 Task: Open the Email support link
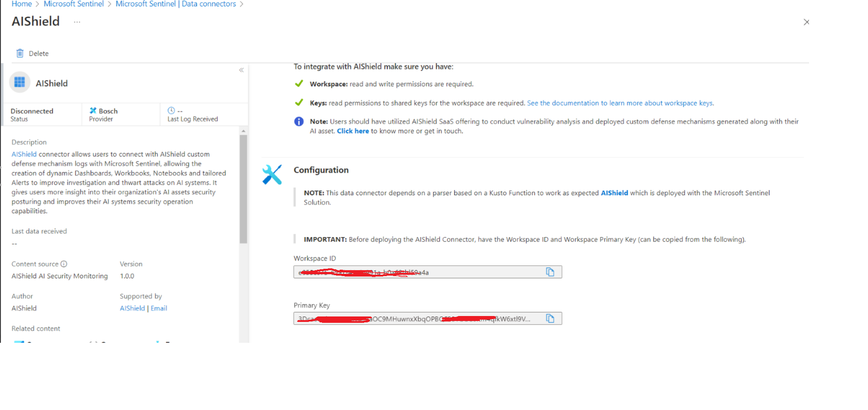[159, 308]
